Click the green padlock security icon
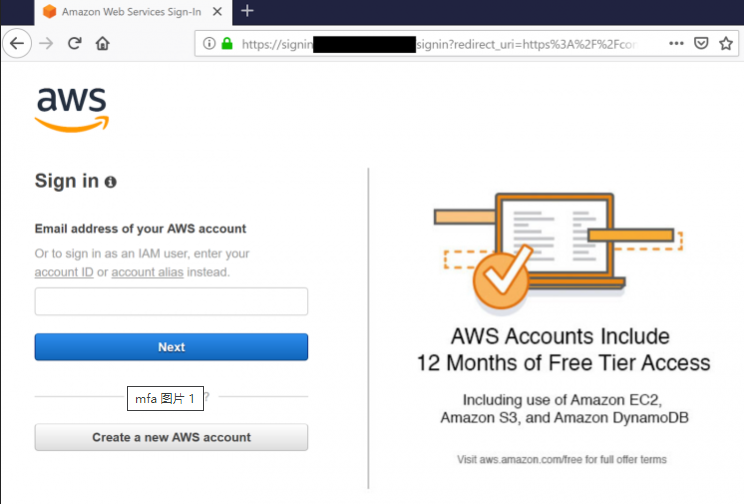Image resolution: width=744 pixels, height=504 pixels. click(227, 44)
